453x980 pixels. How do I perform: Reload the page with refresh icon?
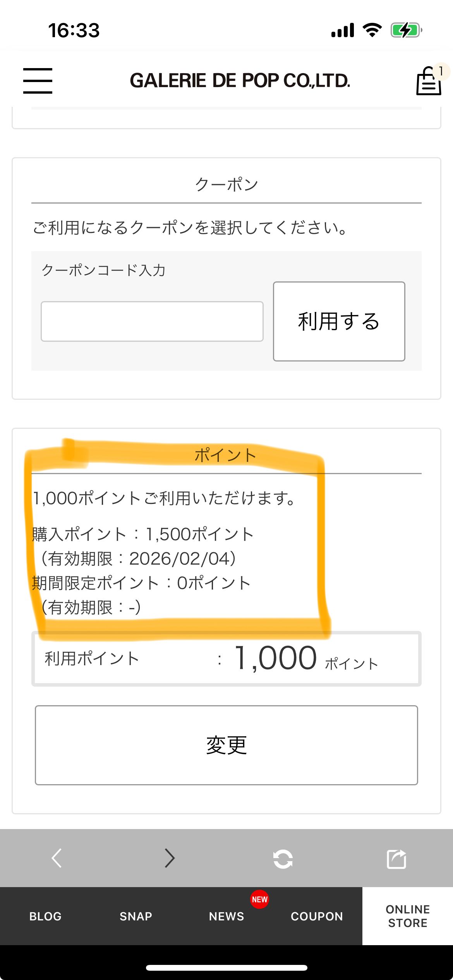click(283, 859)
